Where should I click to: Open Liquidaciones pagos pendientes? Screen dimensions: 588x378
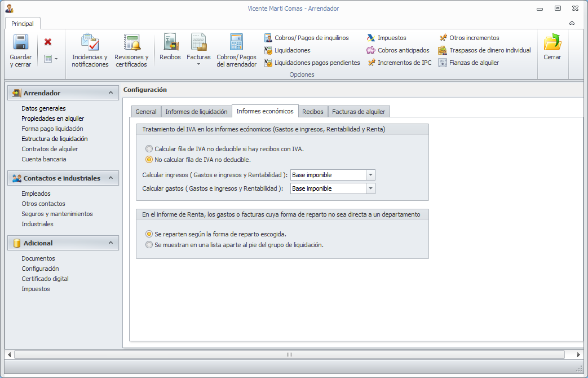(x=312, y=63)
